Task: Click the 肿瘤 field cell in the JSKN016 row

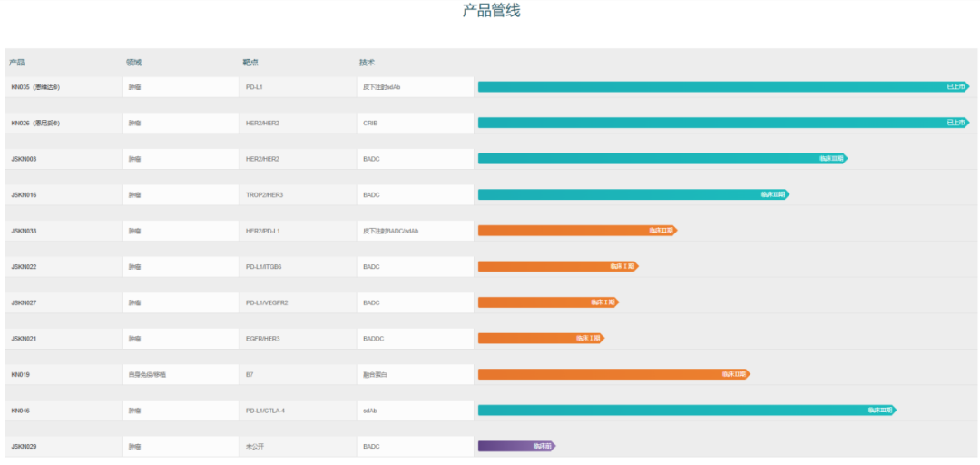Action: click(x=180, y=195)
